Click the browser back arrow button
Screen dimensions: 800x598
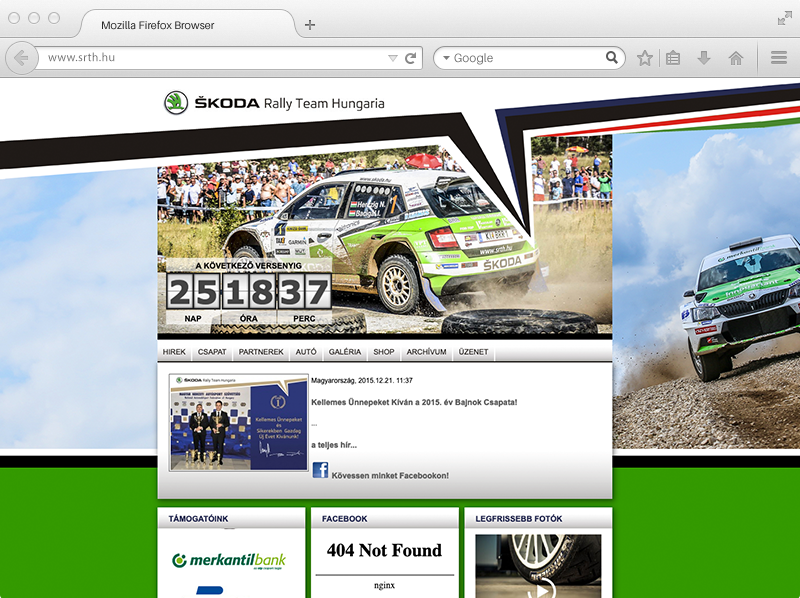21,58
